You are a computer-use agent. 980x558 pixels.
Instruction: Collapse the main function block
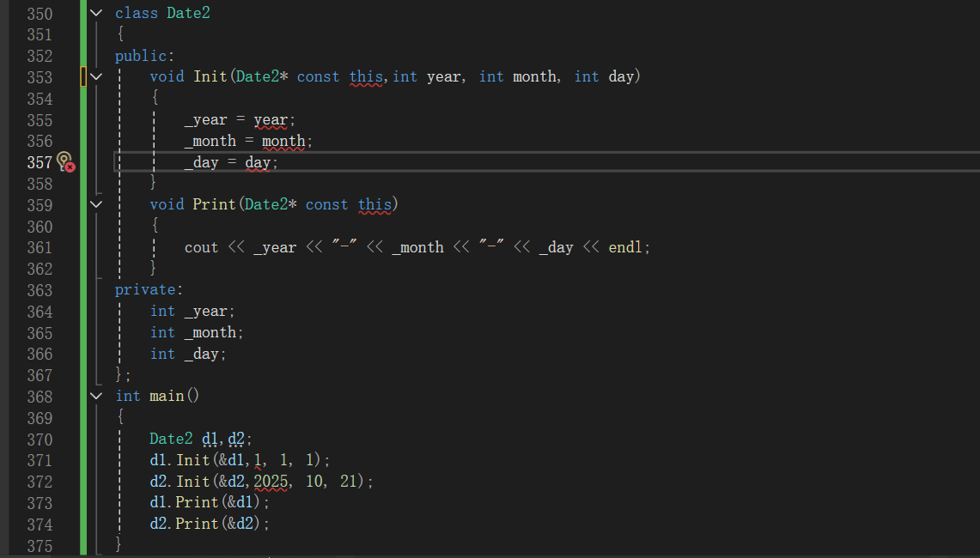point(96,396)
